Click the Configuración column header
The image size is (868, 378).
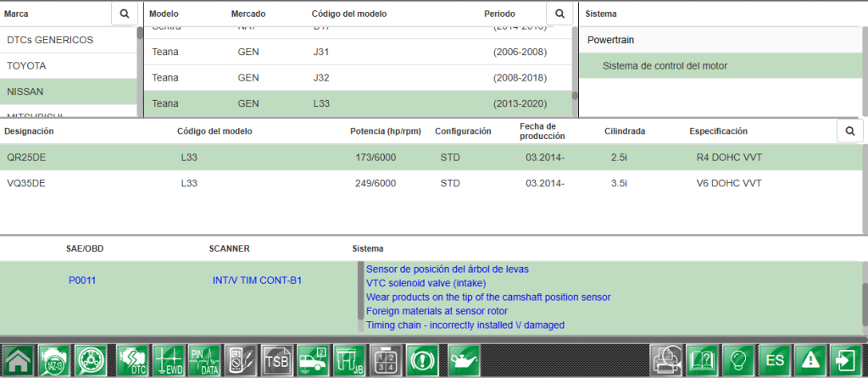click(463, 131)
